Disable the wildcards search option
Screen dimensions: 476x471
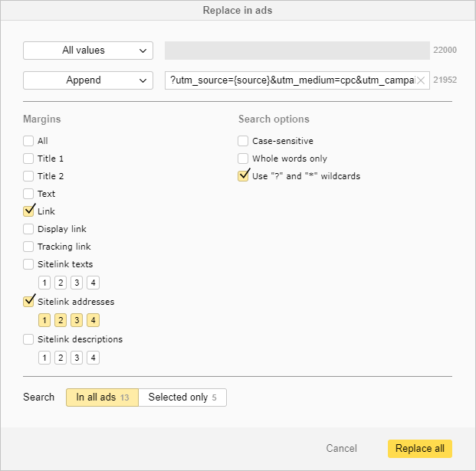[x=243, y=176]
